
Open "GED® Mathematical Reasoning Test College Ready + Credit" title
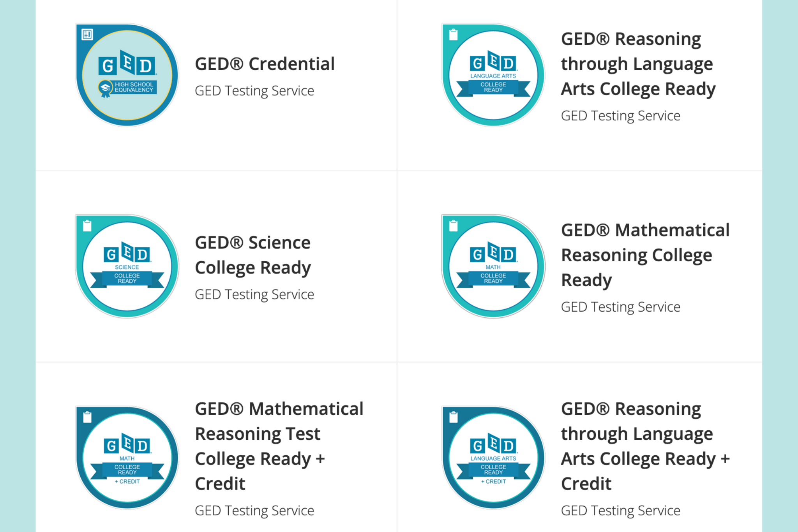[x=279, y=446]
